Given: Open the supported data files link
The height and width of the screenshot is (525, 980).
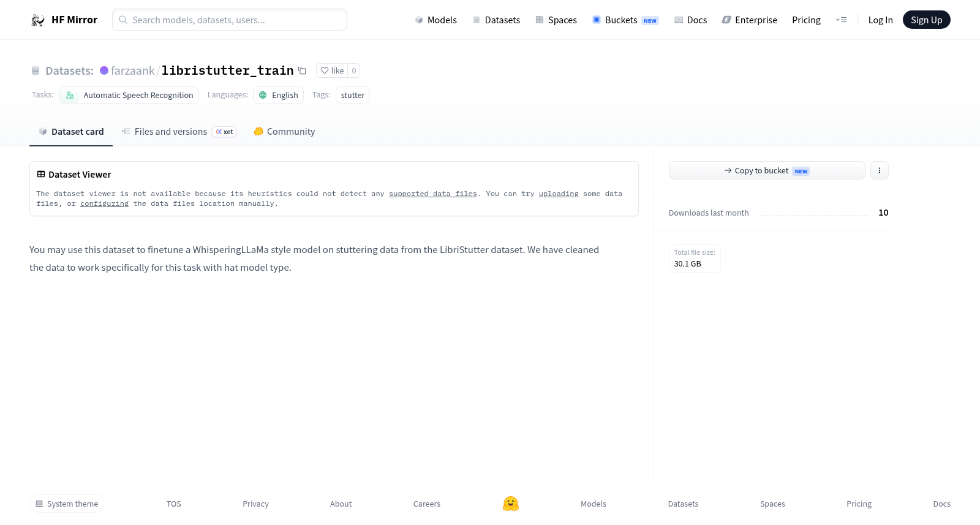Looking at the screenshot, I should tap(433, 194).
